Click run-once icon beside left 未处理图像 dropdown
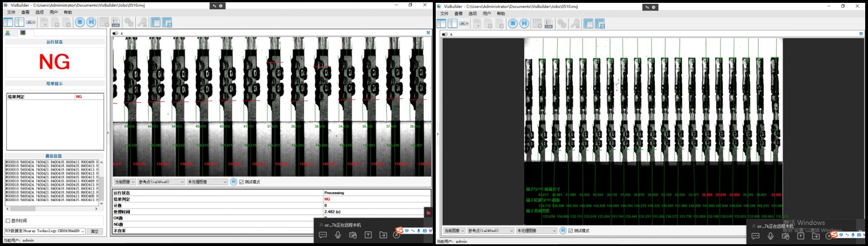This screenshot has width=868, height=246. 233,182
